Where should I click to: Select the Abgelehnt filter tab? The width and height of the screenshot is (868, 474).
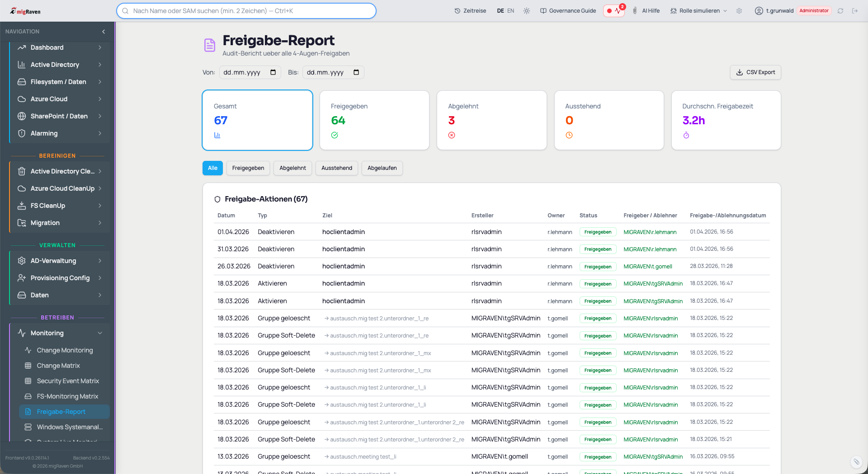(292, 168)
